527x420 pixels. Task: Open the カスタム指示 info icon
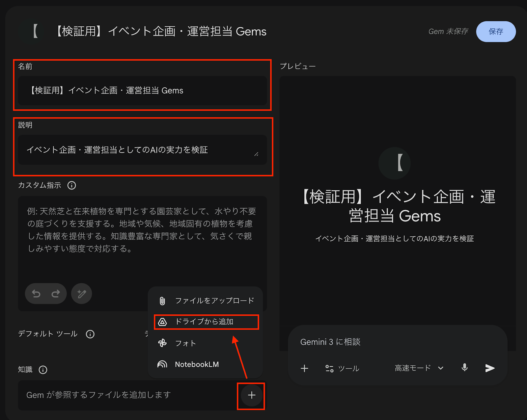click(x=71, y=185)
